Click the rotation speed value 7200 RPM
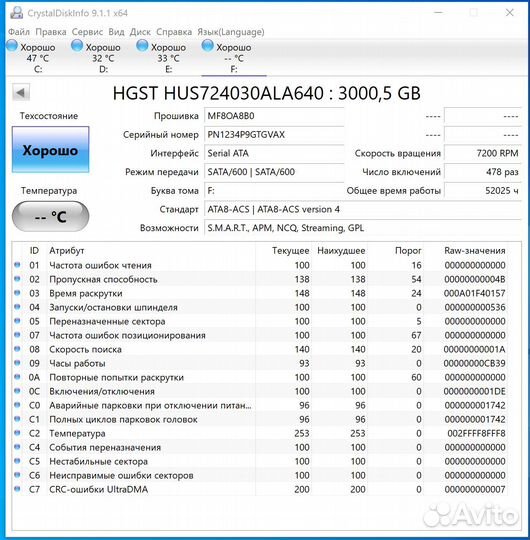 click(482, 153)
